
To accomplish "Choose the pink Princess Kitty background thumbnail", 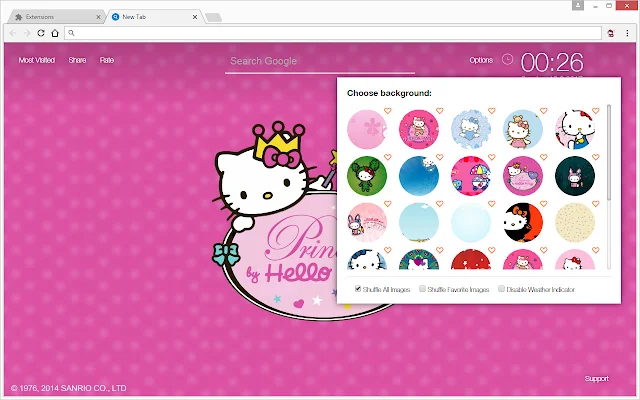I will tap(419, 129).
